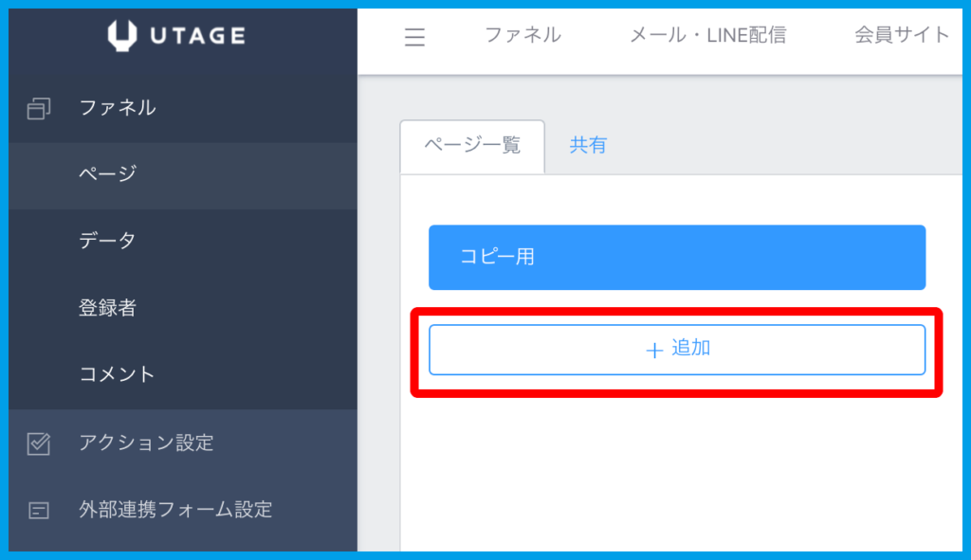Open コメント in the sidebar
This screenshot has width=971, height=560.
click(x=117, y=374)
